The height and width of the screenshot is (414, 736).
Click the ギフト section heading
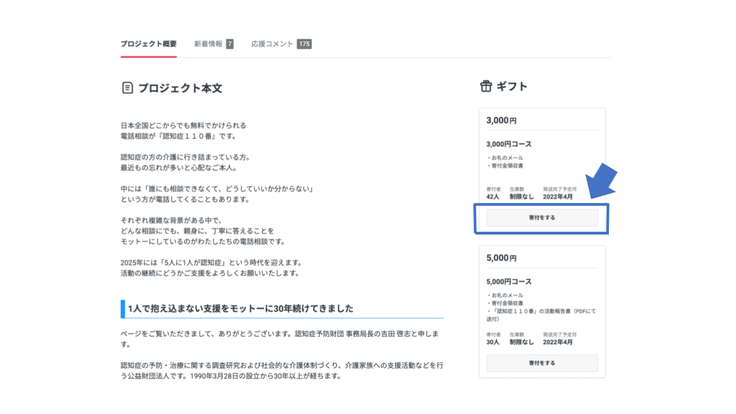(511, 87)
